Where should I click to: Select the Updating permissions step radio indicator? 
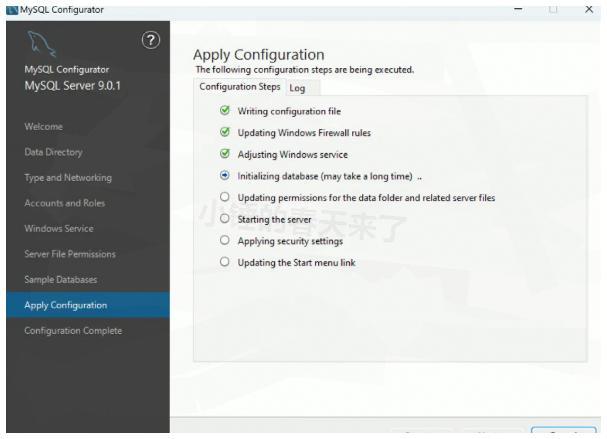tap(225, 197)
